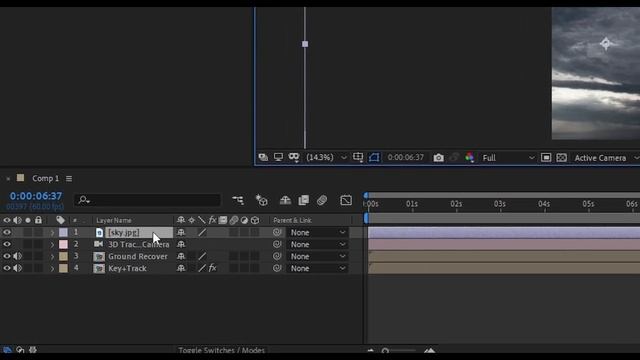
Task: Open the parent dropdown for Key+Track
Action: click(x=317, y=268)
